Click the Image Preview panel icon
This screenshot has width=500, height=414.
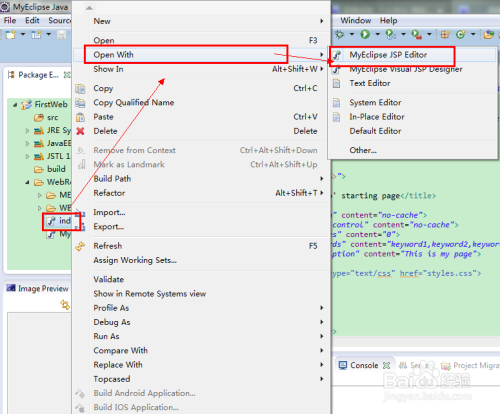tap(11, 288)
